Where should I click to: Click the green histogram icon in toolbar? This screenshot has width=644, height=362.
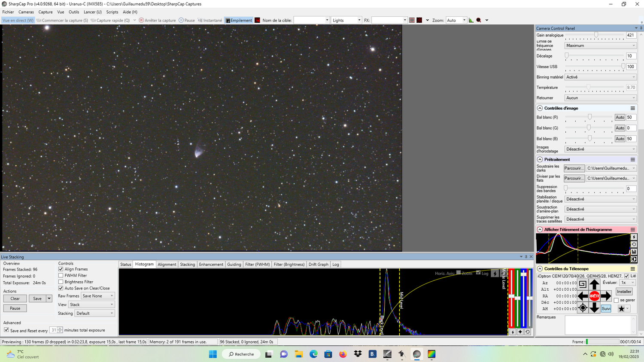(471, 20)
